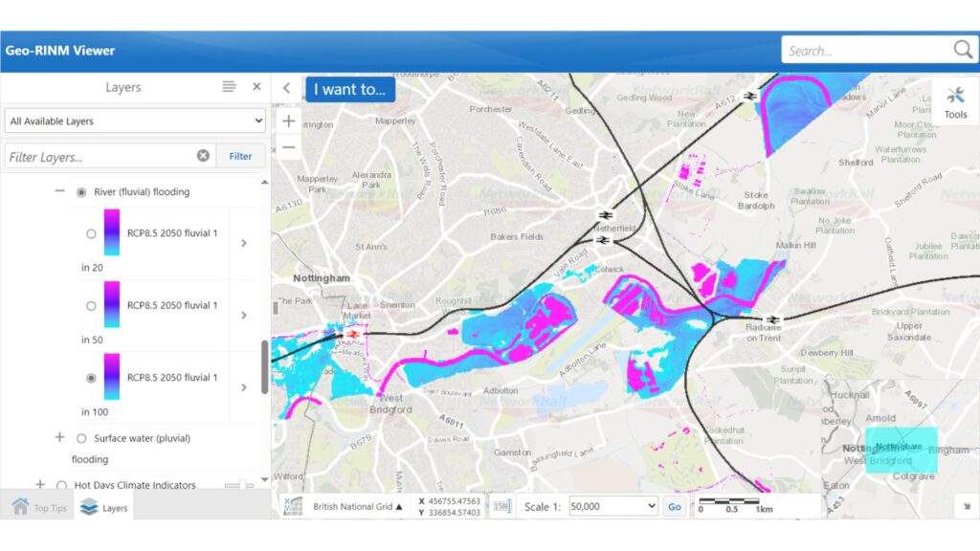Viewport: 980px width, 551px height.
Task: Select the RCP8.5 2050 fluvial 1 in 100 radio
Action: pos(91,378)
